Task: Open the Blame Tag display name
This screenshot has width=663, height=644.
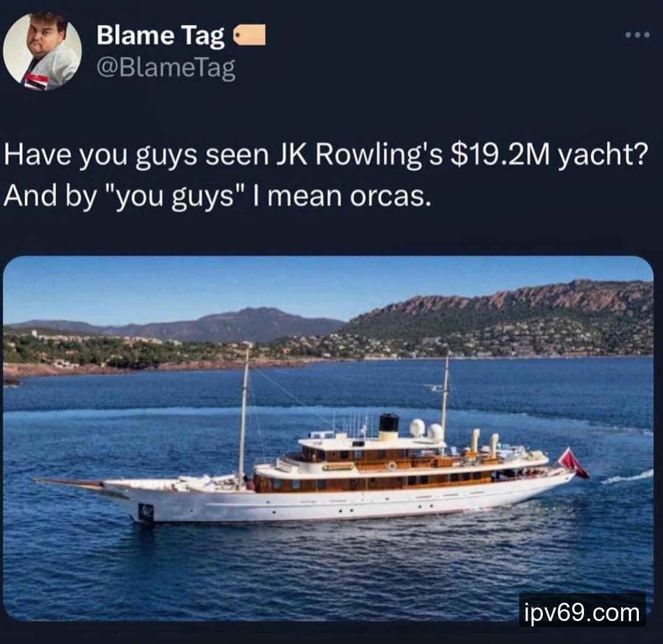Action: [160, 35]
